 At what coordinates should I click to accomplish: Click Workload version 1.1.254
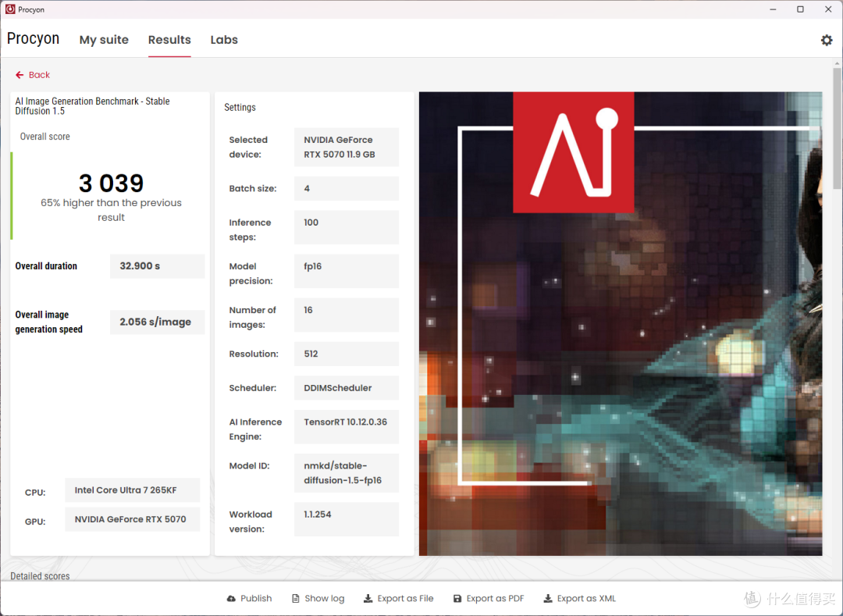tap(347, 519)
